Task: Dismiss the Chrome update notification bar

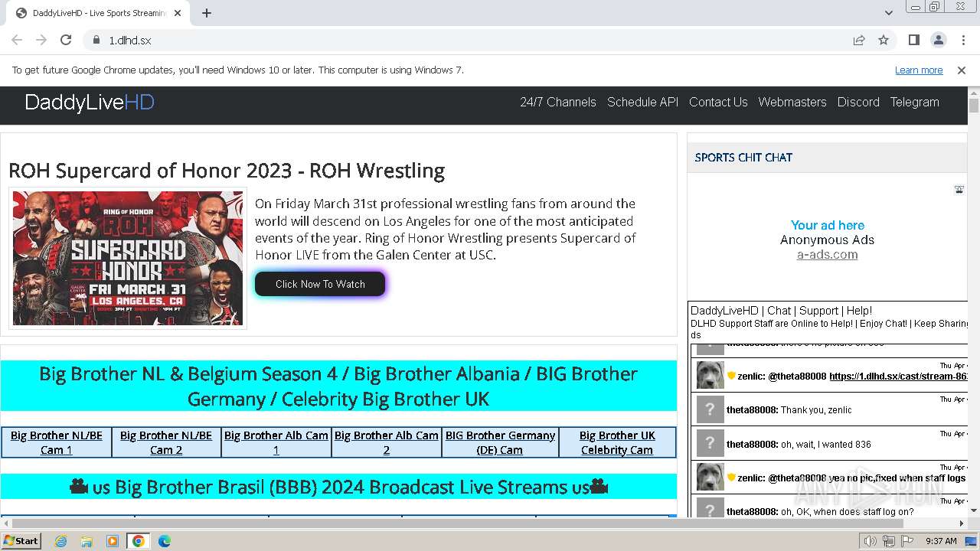Action: click(962, 70)
